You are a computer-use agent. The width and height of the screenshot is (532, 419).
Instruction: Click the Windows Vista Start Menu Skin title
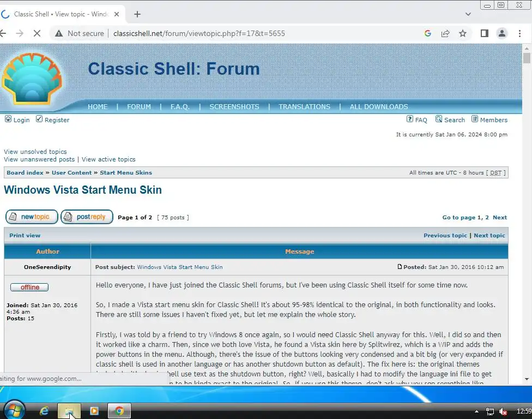(x=83, y=190)
